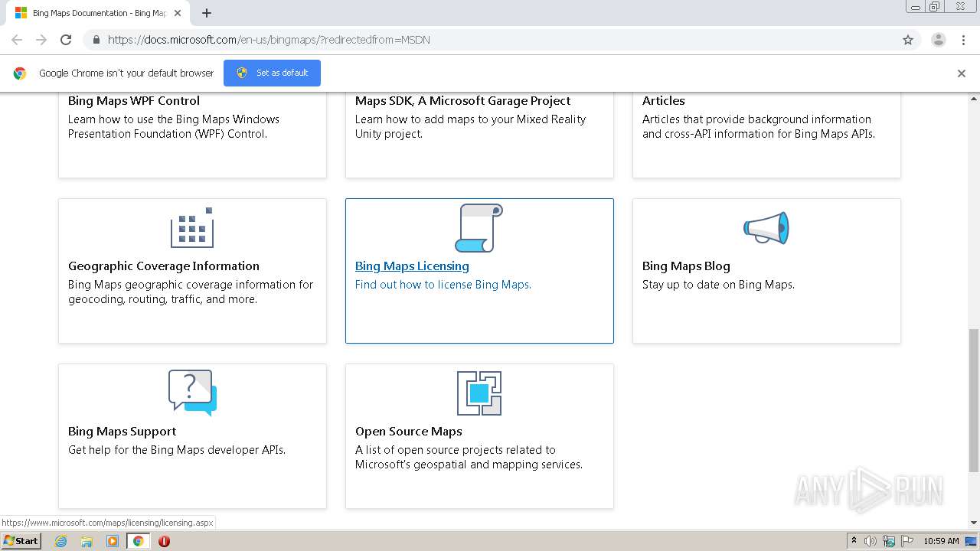Click the Bing Maps Licensing scroll icon
The width and height of the screenshot is (980, 551).
point(479,228)
